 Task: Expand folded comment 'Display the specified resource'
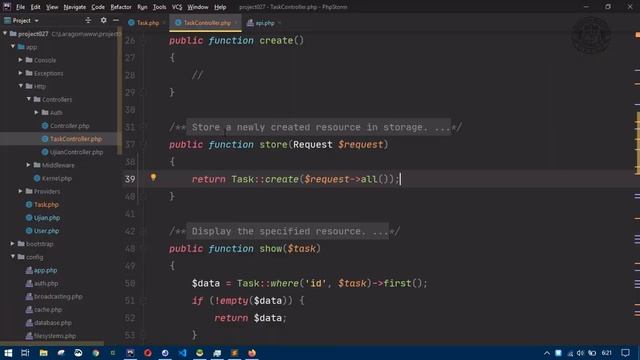(x=288, y=231)
